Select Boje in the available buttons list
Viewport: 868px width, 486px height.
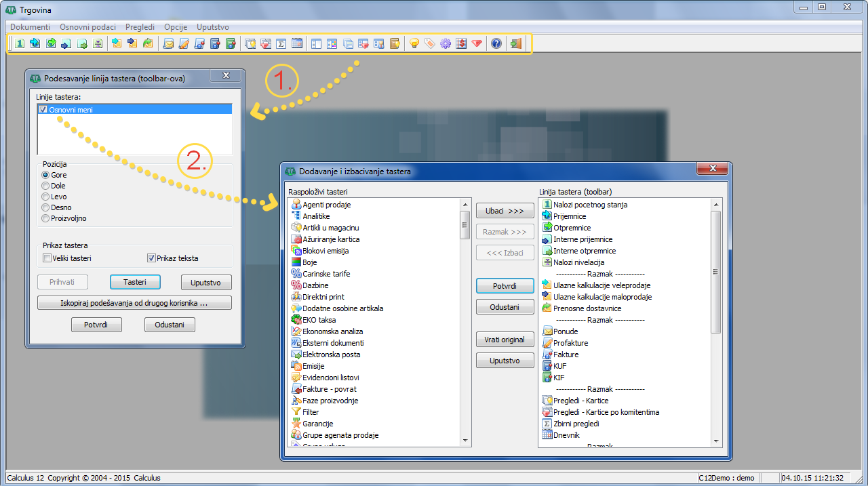click(x=309, y=262)
